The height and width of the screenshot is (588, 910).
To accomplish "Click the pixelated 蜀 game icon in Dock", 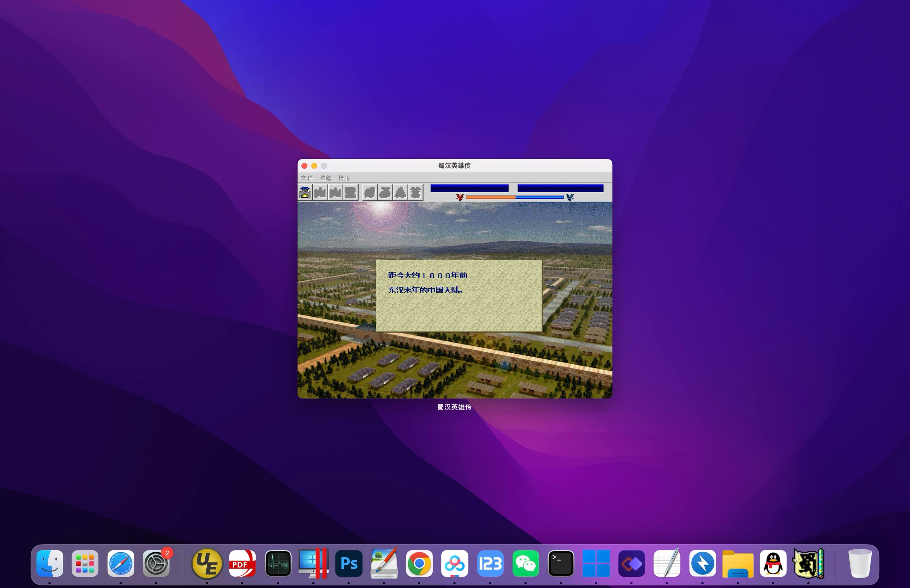I will pyautogui.click(x=808, y=563).
